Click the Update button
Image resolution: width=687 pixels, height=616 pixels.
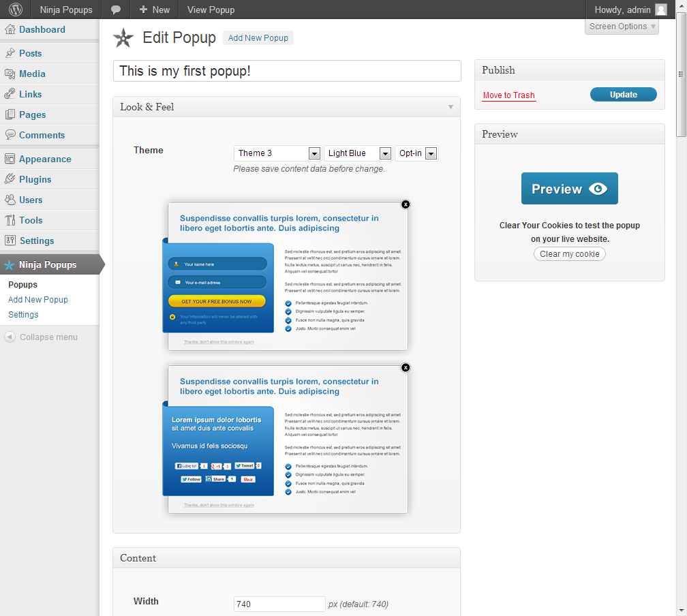[623, 94]
